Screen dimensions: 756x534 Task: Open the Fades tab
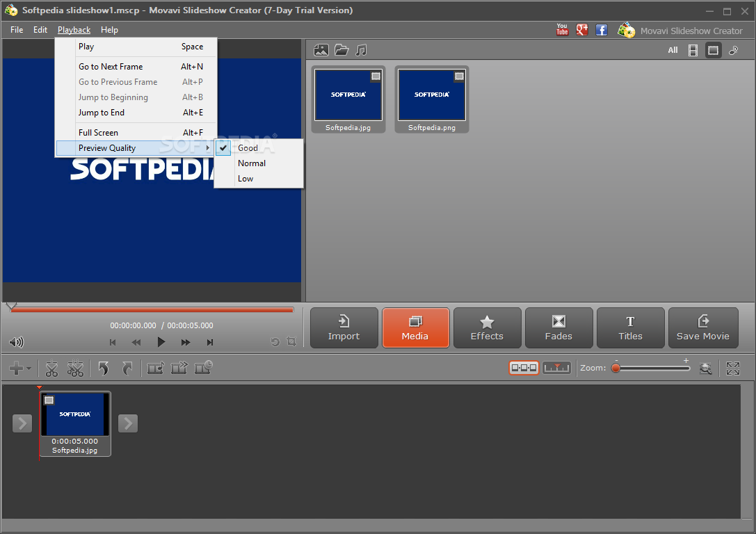click(x=558, y=328)
